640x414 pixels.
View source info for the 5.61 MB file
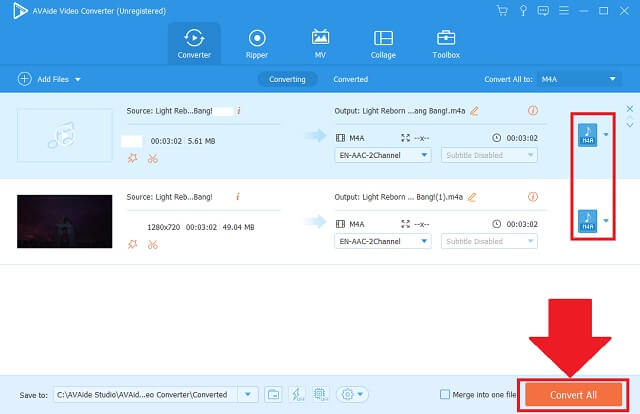point(239,111)
